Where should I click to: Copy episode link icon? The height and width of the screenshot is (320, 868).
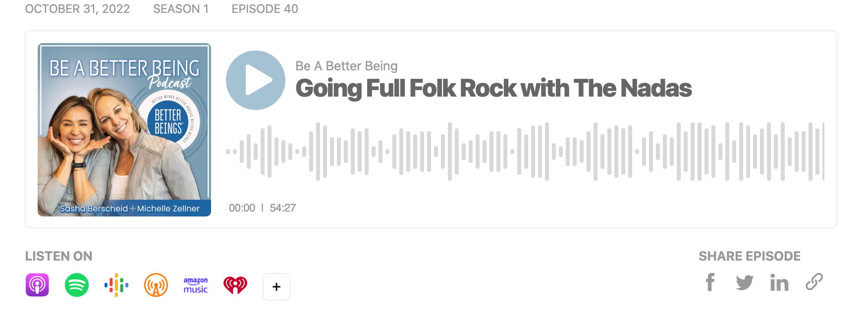pos(814,282)
